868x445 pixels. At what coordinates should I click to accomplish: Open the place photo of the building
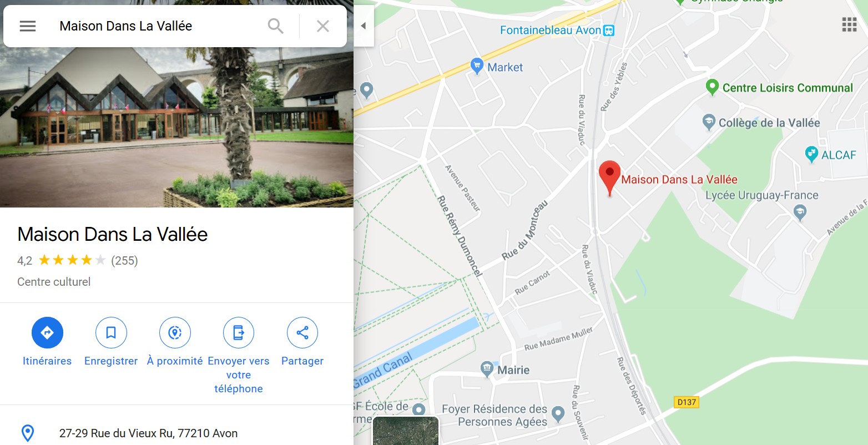point(176,127)
